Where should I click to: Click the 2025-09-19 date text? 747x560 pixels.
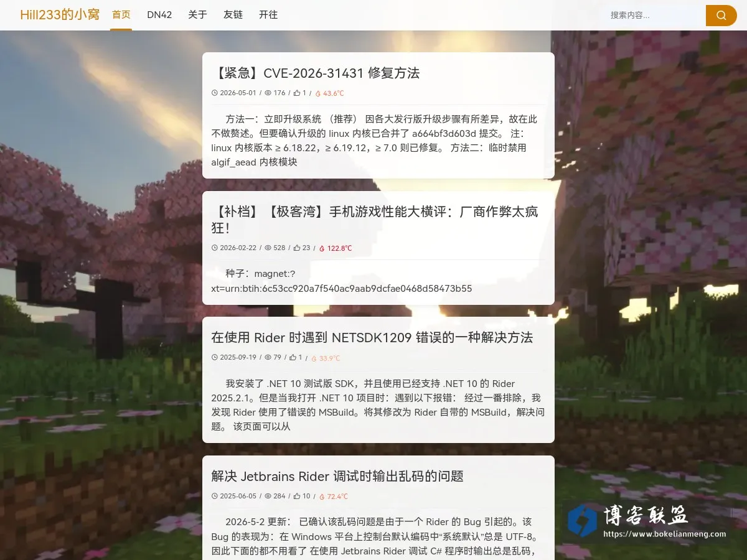click(238, 358)
